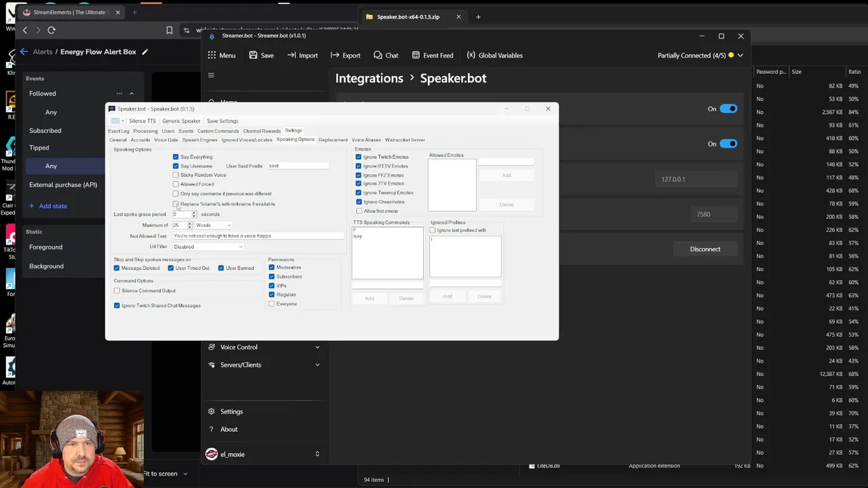Open the Event Feed icon
Screen dimensions: 868x488
tap(416, 56)
